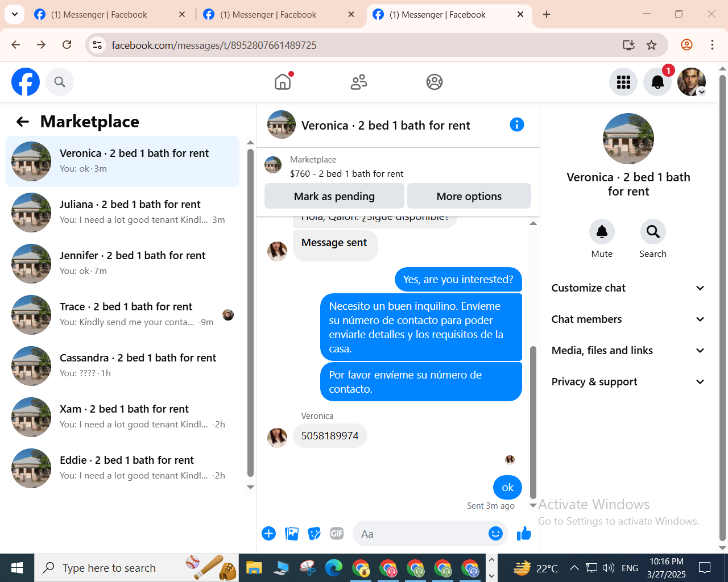Reload the page in Chrome
The height and width of the screenshot is (582, 728).
point(67,45)
